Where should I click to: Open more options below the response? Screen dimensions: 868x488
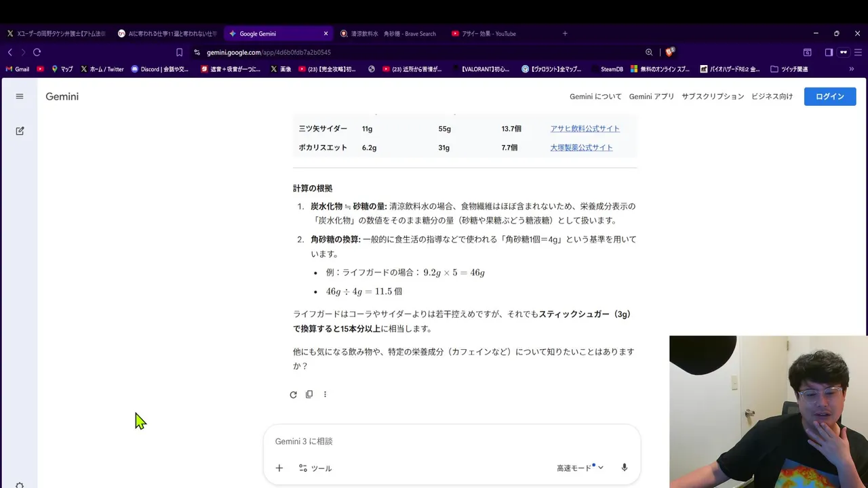pos(325,394)
